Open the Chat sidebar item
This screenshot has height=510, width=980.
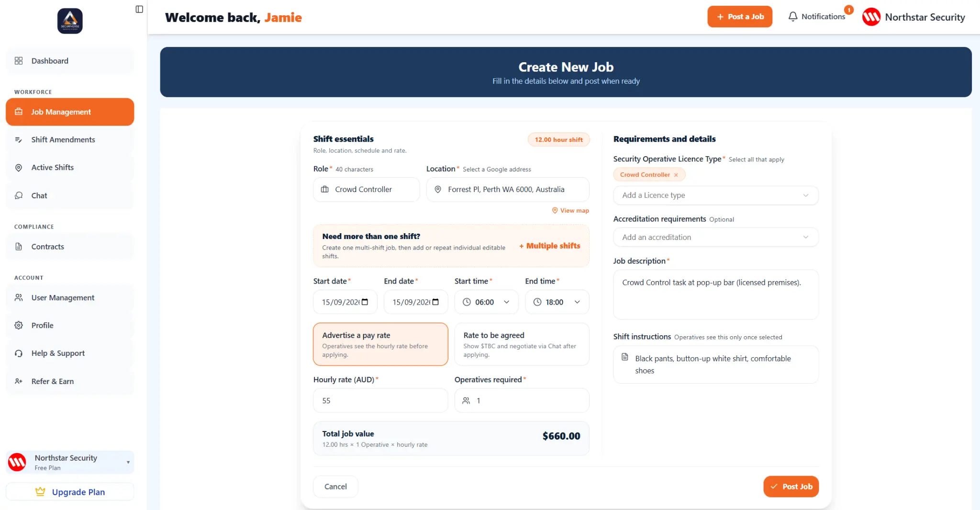(70, 195)
